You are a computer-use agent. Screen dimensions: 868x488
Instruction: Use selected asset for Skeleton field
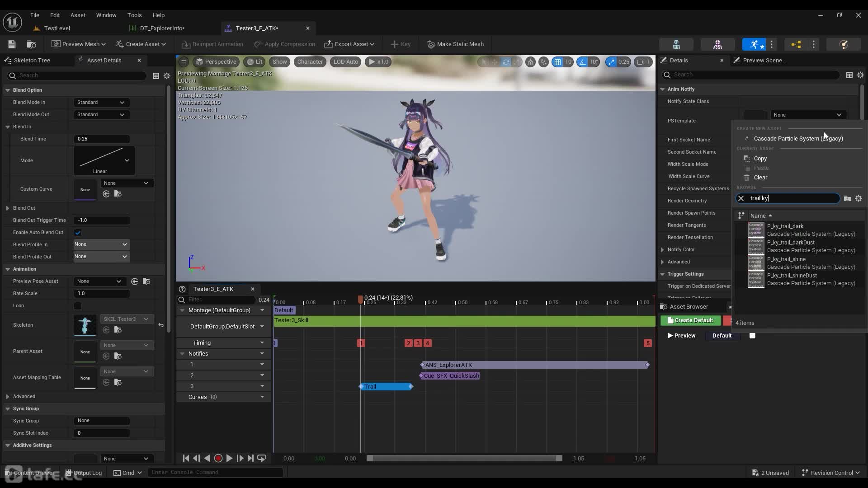(x=106, y=330)
